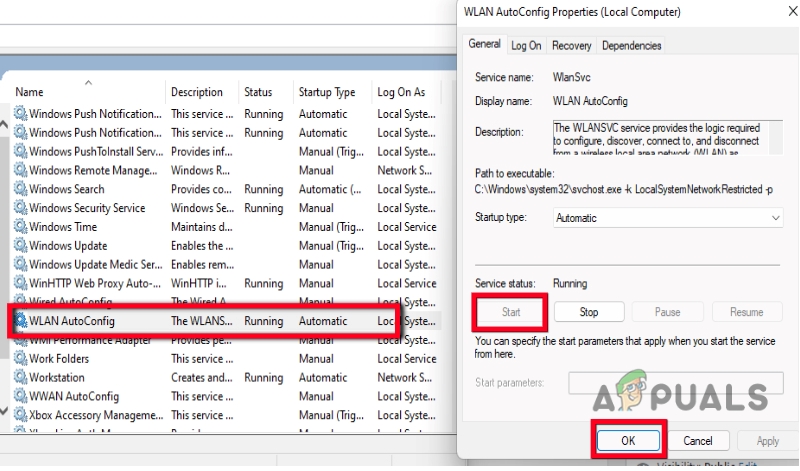Click the Start service button
Image resolution: width=800 pixels, height=471 pixels.
point(510,312)
